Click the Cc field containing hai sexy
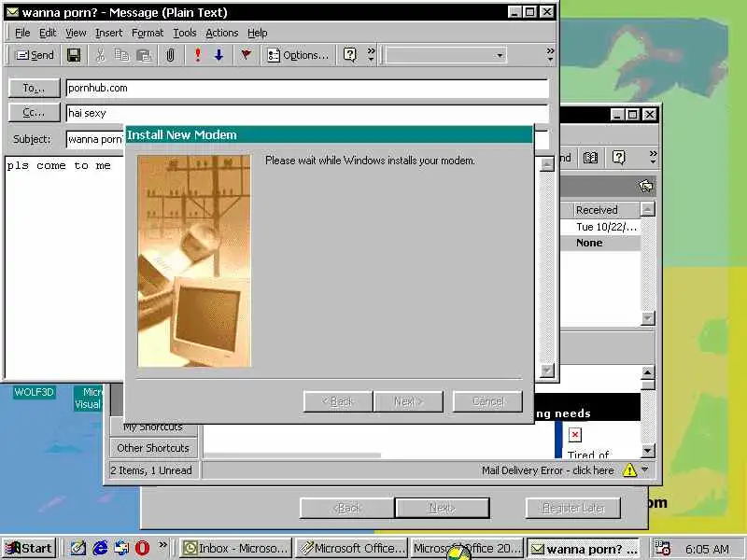This screenshot has height=560, width=747. click(x=307, y=113)
